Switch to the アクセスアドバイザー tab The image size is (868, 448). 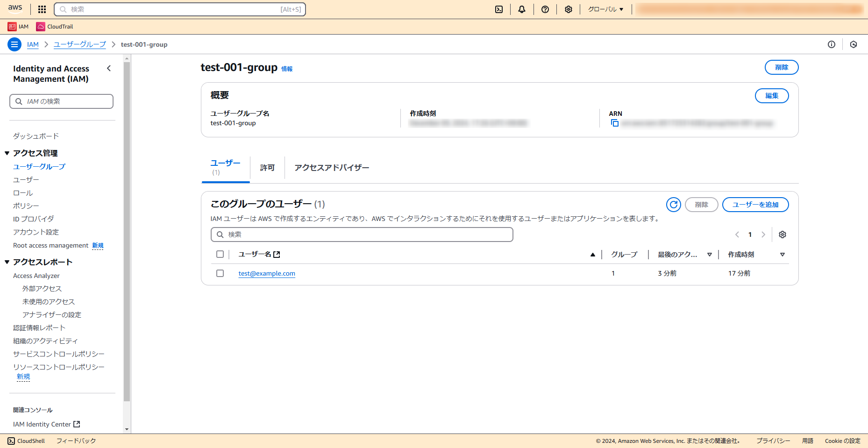click(332, 168)
